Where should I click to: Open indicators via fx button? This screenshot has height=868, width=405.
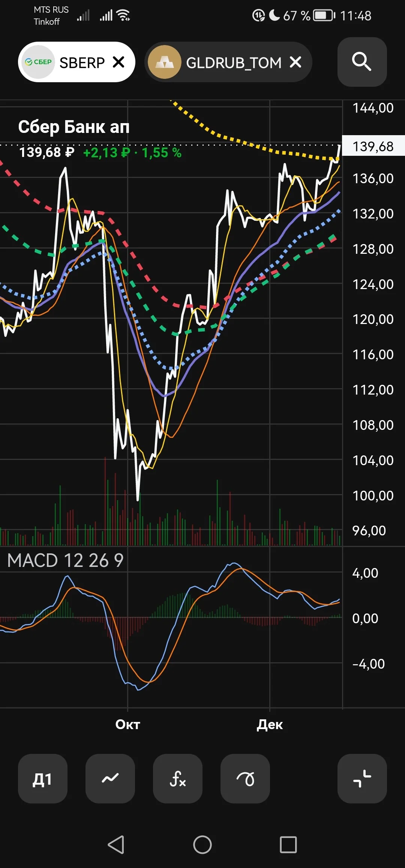click(x=178, y=779)
